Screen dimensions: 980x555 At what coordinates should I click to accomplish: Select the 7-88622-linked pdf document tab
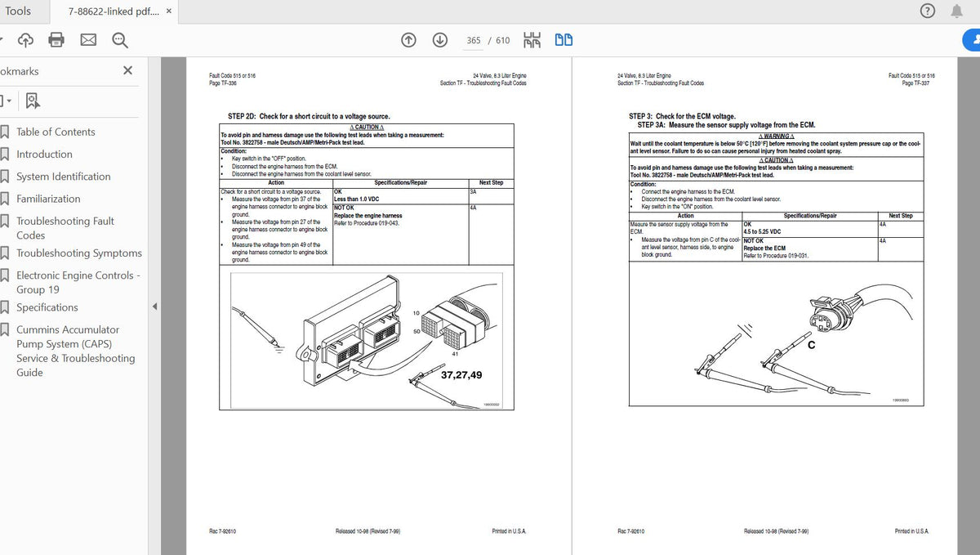pos(113,11)
